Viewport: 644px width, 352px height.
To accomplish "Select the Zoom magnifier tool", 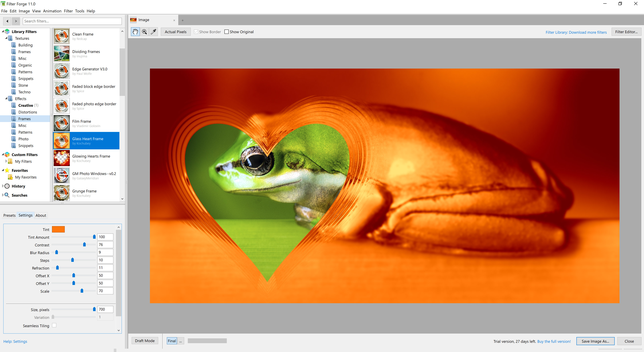I will click(x=144, y=32).
